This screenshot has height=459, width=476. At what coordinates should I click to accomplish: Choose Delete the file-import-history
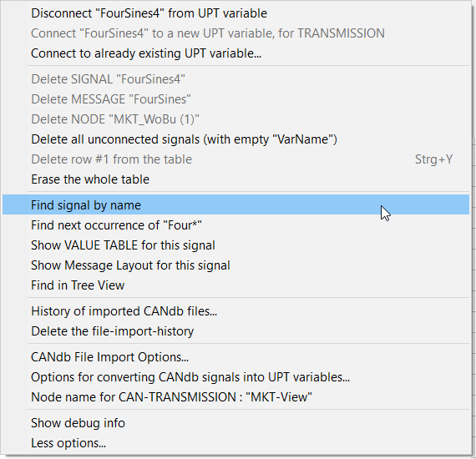(235, 331)
